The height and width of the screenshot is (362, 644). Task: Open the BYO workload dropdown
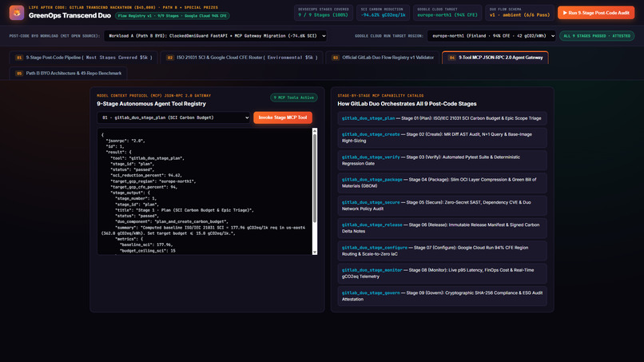point(216,36)
